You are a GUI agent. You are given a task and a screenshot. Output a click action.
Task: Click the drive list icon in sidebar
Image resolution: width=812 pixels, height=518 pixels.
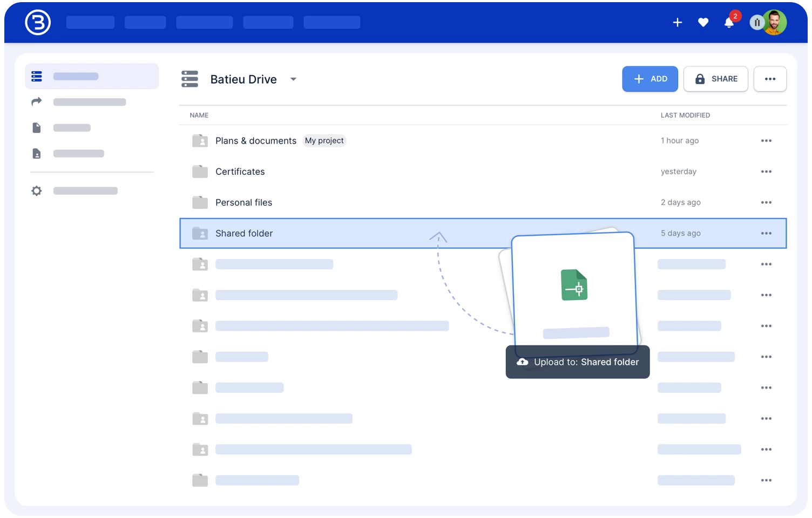pos(37,77)
